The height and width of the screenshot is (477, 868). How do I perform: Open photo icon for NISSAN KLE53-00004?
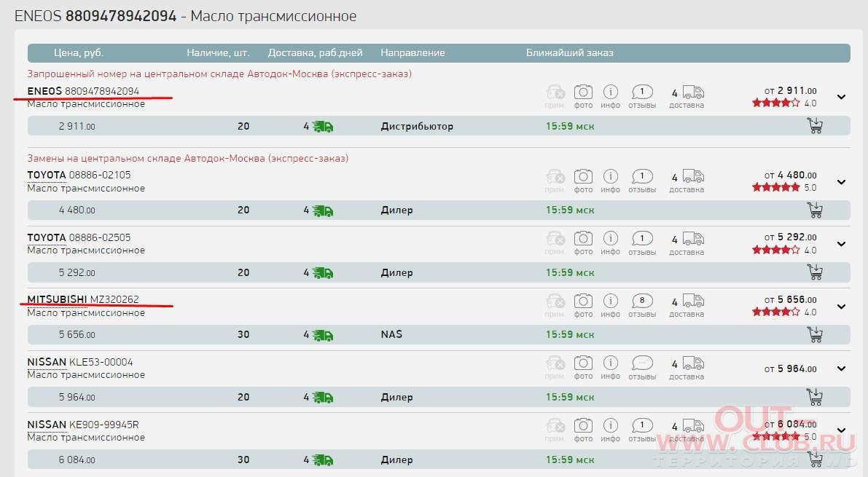tap(583, 363)
